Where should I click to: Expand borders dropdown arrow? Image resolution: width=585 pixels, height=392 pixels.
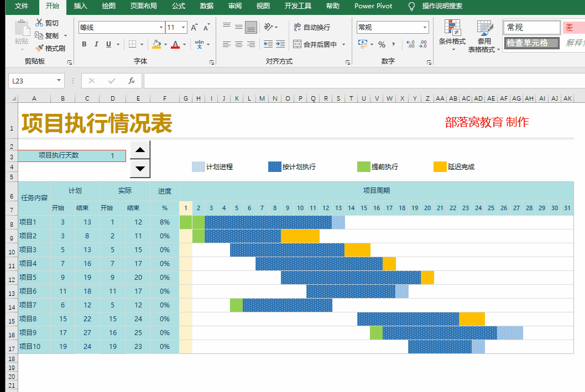click(x=142, y=44)
